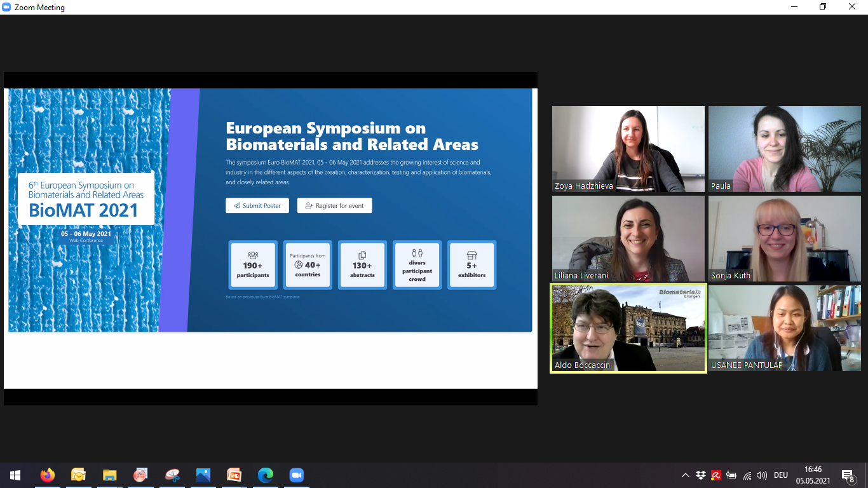Select Aldo Boccaccini's highlighted video tile

coord(628,328)
